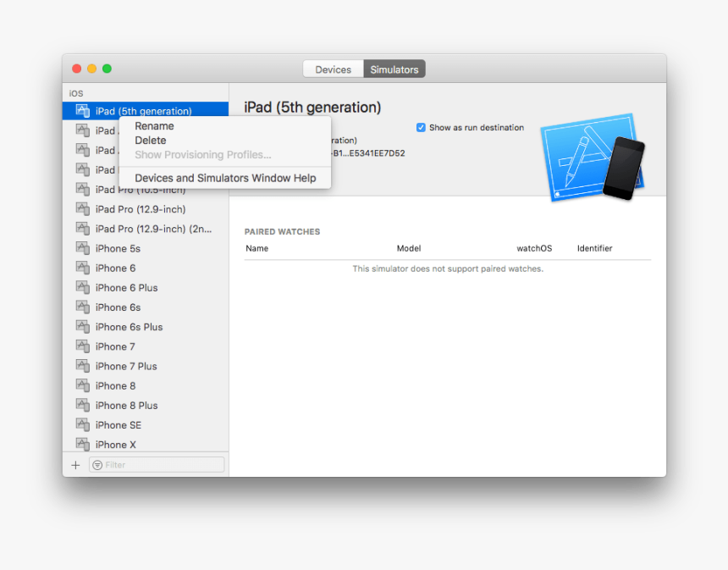Click the device icon beside iPhone 6
728x570 pixels.
pos(82,268)
